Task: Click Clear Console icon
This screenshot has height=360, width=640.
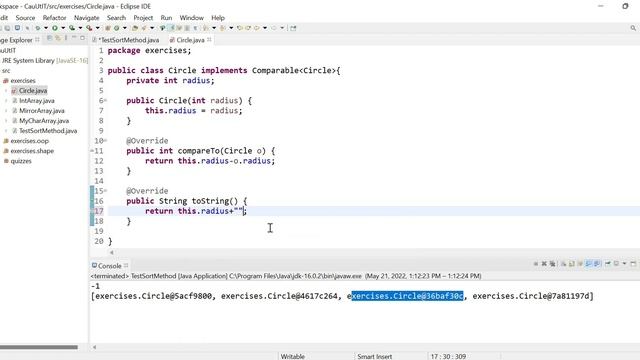Action: (563, 264)
